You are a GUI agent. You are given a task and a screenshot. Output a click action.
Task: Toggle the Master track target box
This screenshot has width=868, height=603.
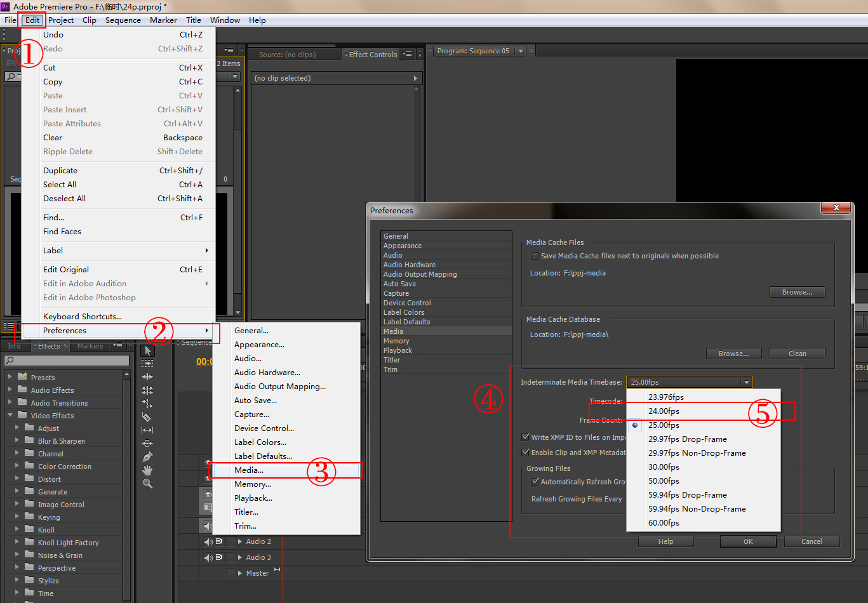click(x=230, y=573)
